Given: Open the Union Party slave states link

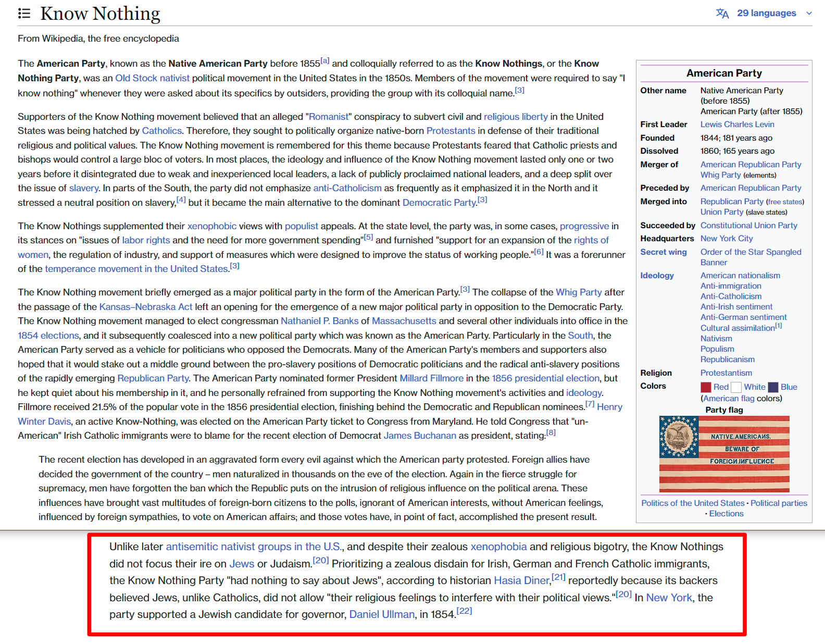Looking at the screenshot, I should 721,212.
